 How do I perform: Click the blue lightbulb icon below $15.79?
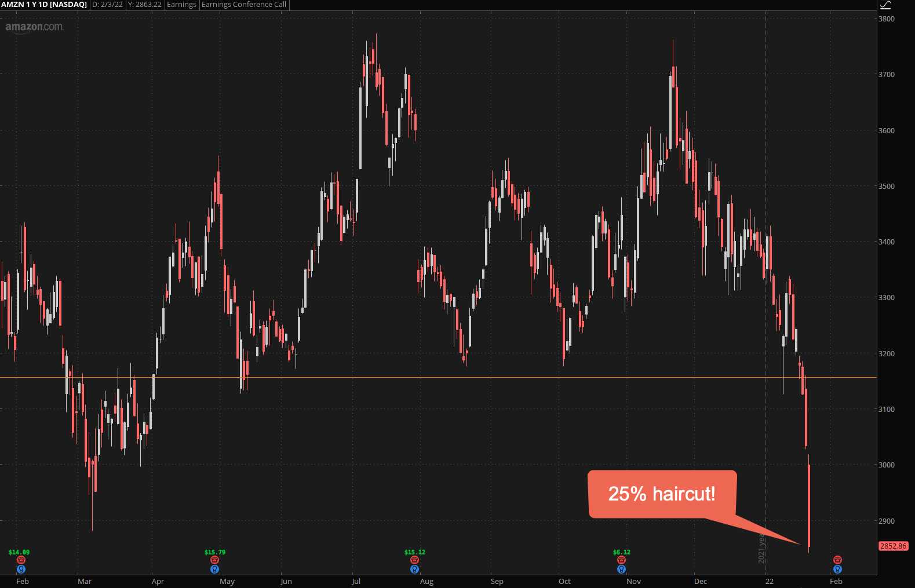point(214,569)
